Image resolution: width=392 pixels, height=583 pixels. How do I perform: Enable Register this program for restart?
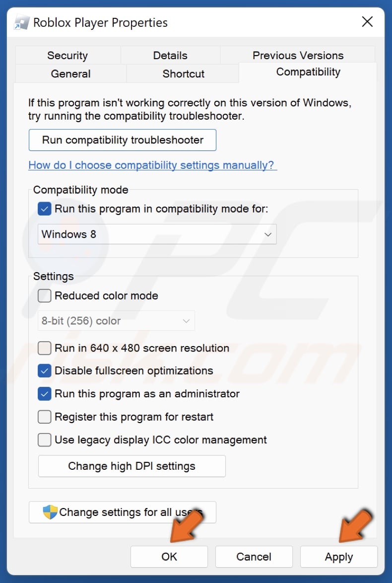click(x=44, y=417)
